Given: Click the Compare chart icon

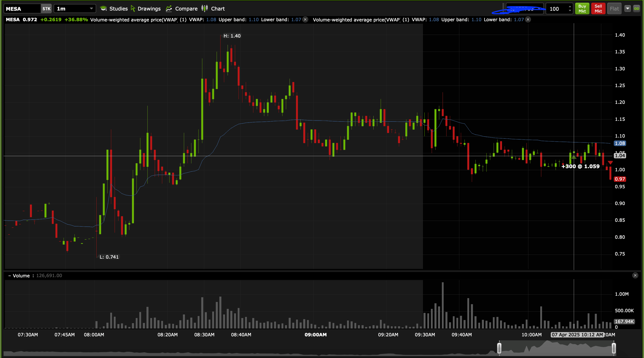Looking at the screenshot, I should point(169,9).
